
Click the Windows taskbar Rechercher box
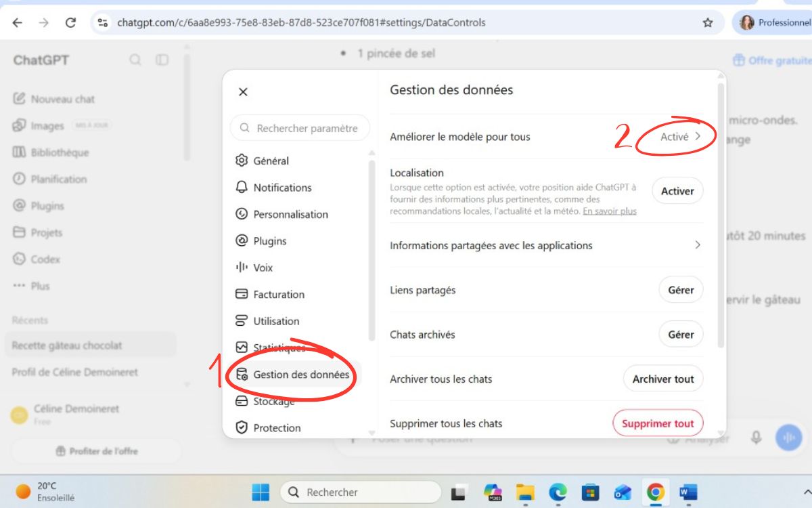point(361,492)
